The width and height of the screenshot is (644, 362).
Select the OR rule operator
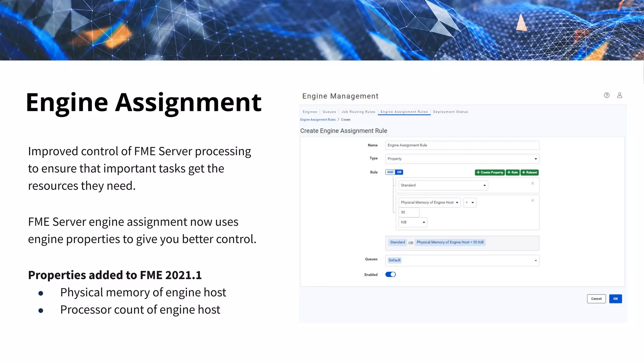click(x=399, y=172)
